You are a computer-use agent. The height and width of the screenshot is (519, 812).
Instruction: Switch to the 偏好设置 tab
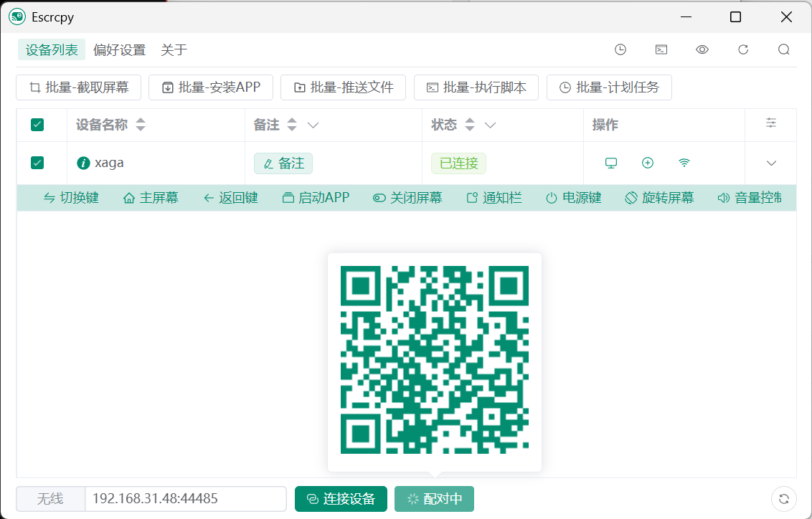click(120, 50)
